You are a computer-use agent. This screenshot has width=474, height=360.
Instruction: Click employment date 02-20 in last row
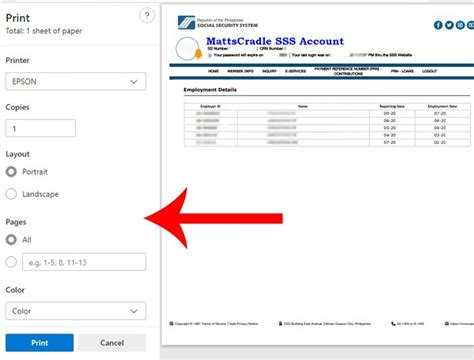[440, 142]
